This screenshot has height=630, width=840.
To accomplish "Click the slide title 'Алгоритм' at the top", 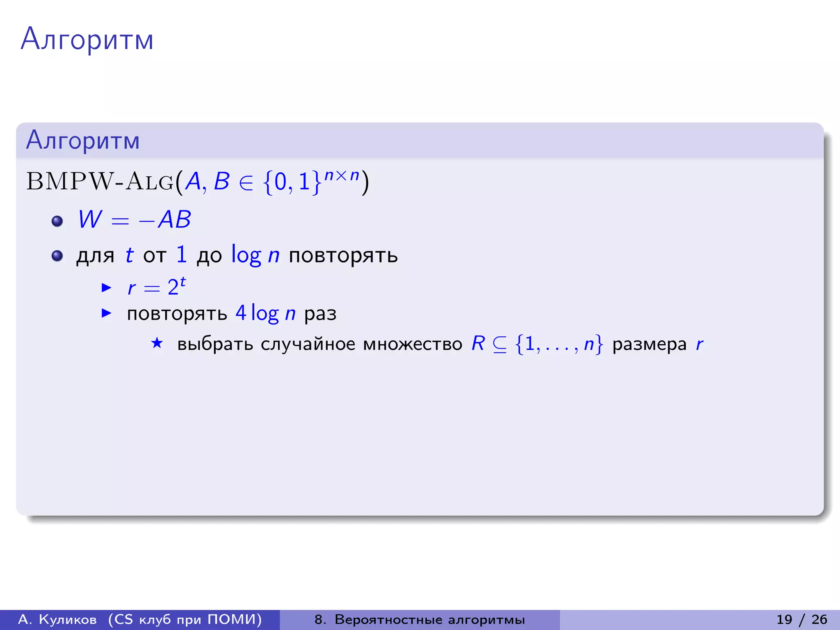I will (x=87, y=39).
